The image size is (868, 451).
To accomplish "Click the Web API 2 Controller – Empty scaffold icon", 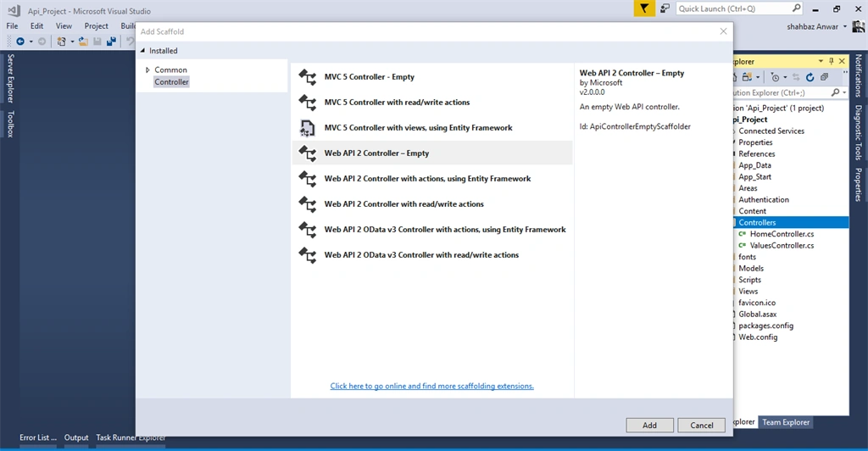I will click(x=307, y=153).
